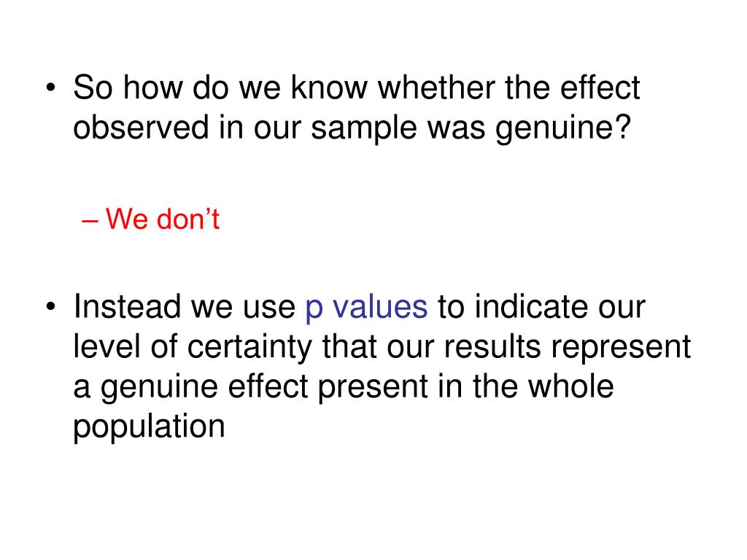747x560 pixels.
Task: Click the word 'Instead' in second bullet
Action: (127, 306)
